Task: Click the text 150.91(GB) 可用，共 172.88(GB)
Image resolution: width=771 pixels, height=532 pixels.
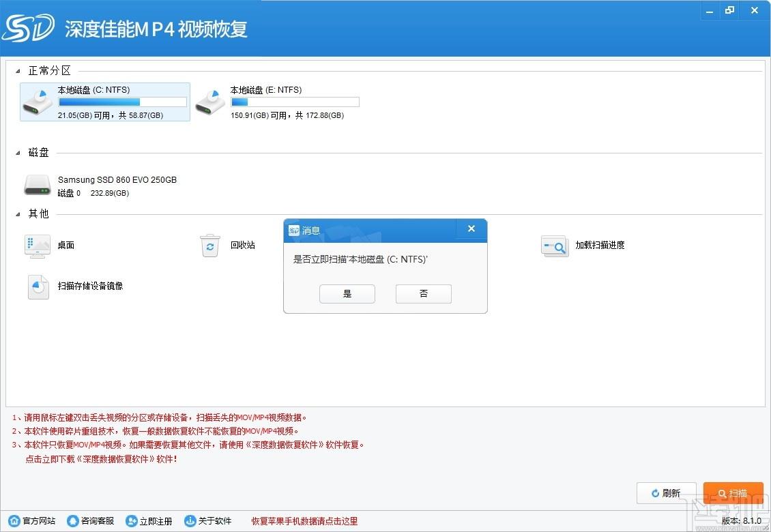Action: [287, 115]
